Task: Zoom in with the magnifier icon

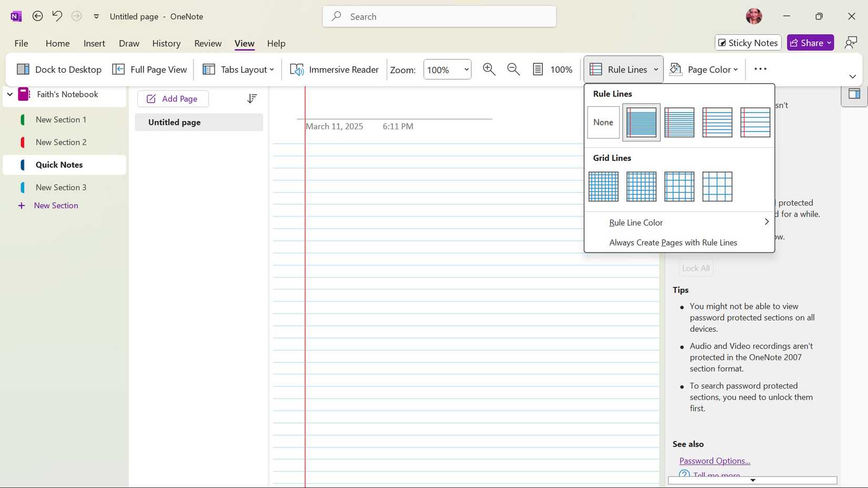Action: point(489,69)
